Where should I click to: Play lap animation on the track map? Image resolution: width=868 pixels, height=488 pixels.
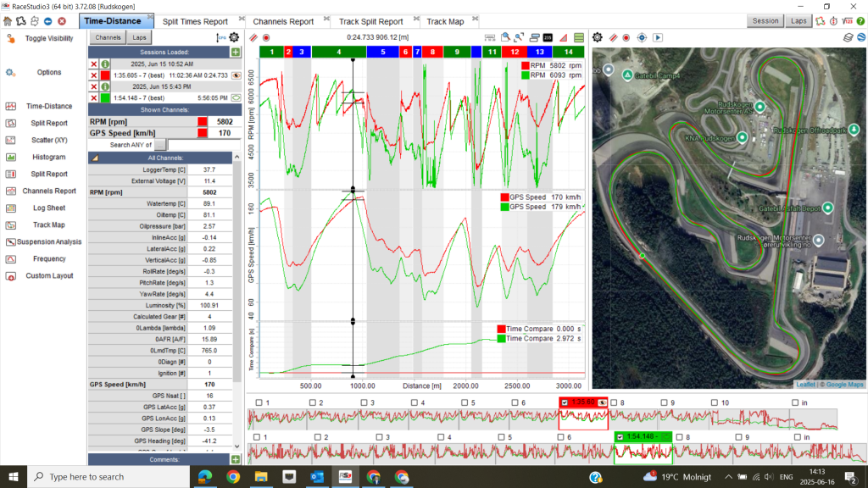click(x=658, y=37)
